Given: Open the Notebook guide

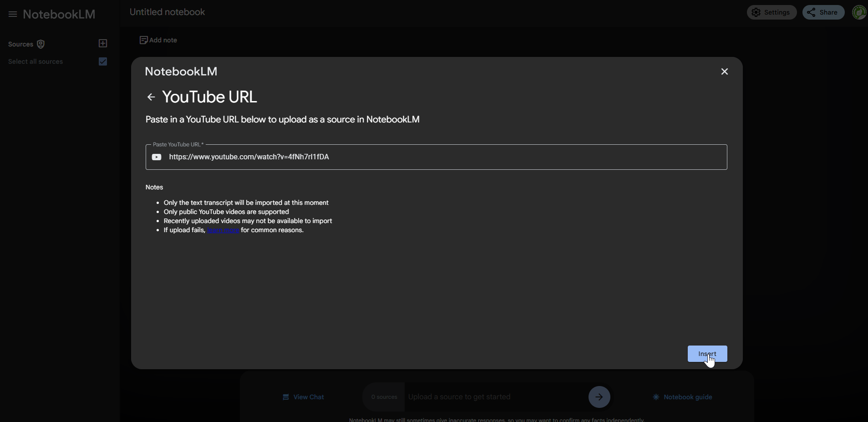Looking at the screenshot, I should 682,397.
